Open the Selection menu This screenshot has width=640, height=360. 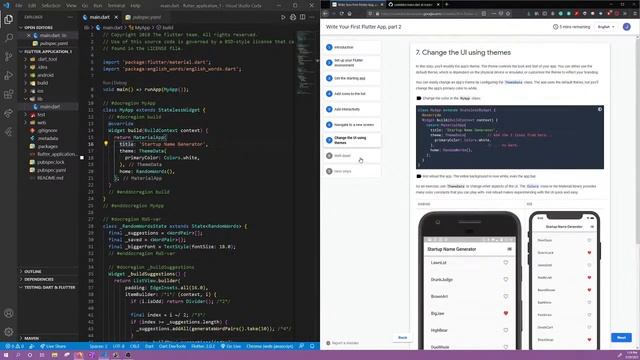(x=51, y=6)
